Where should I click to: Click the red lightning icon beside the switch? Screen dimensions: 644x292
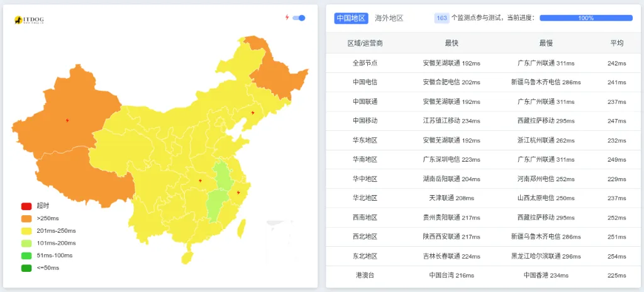point(287,18)
